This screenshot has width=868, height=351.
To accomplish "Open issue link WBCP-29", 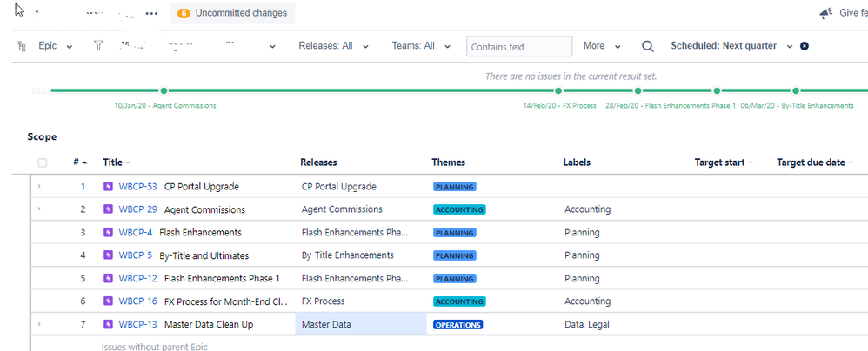I will 137,209.
